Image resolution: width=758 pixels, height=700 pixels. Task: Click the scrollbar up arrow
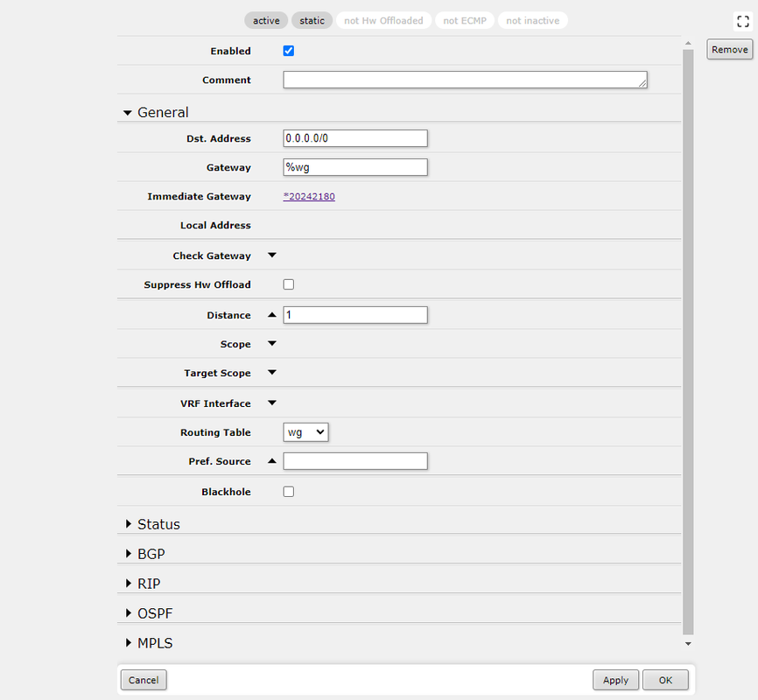click(688, 44)
